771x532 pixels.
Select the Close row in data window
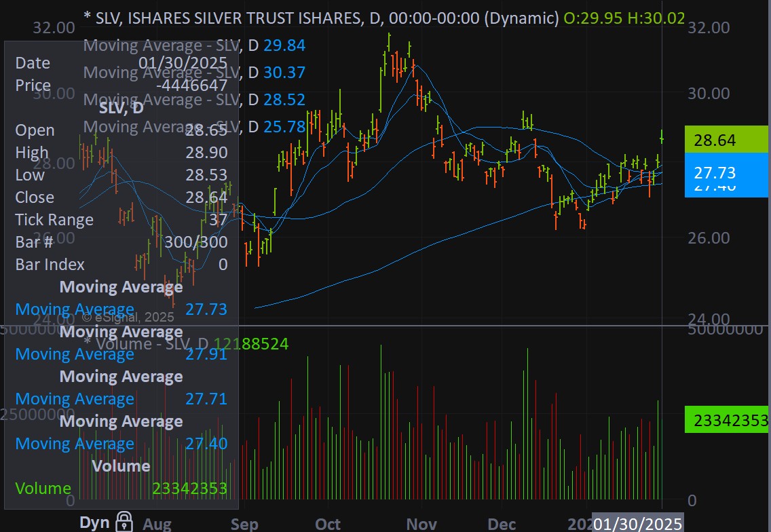121,197
